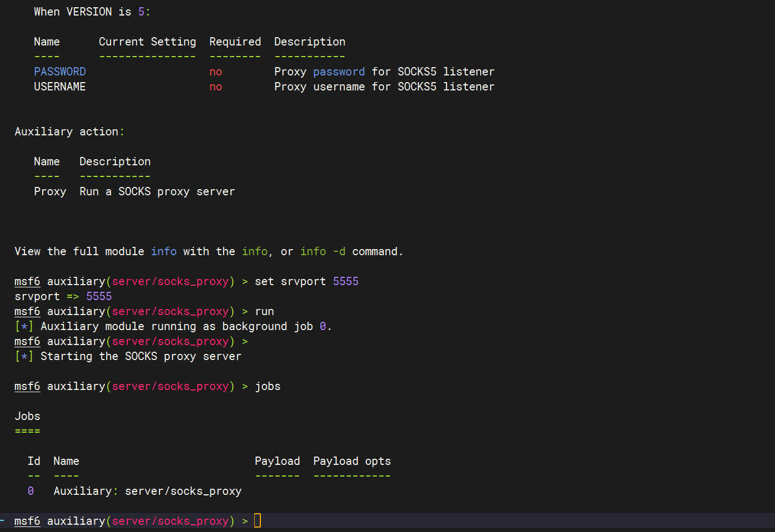Click the 'Required' column header

[235, 42]
